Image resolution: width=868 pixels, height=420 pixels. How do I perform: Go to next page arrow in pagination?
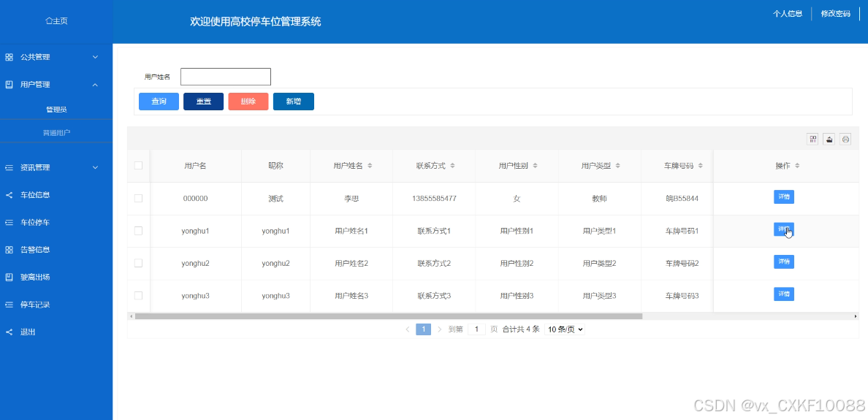pyautogui.click(x=440, y=329)
